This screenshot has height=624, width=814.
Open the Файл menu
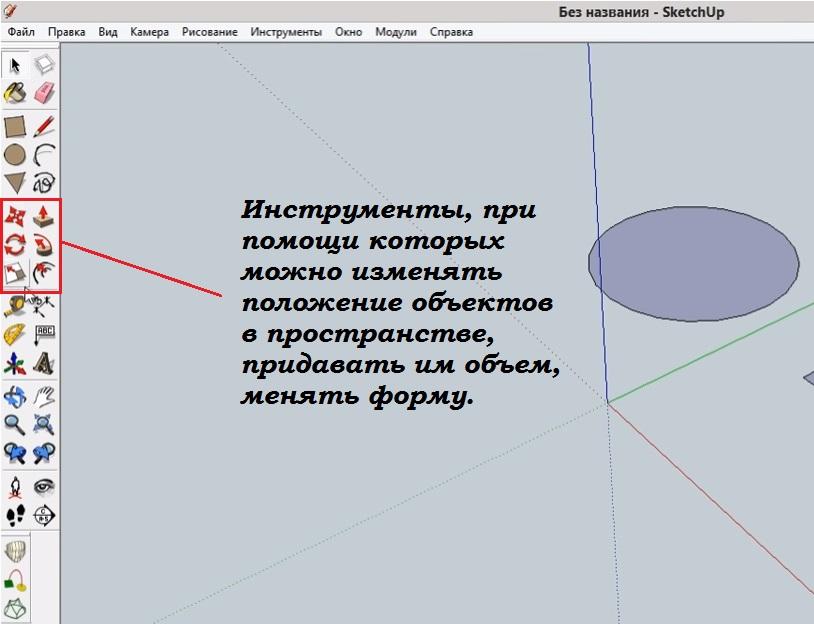21,32
